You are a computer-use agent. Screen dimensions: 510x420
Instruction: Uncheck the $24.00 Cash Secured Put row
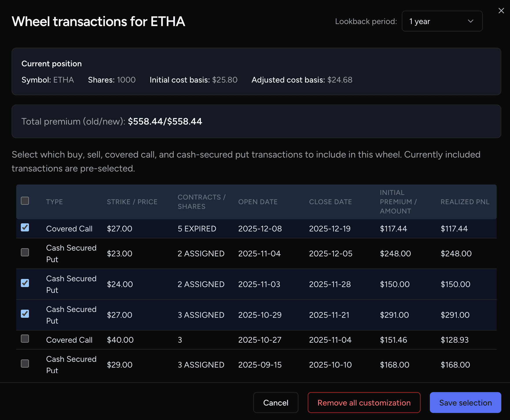click(25, 283)
